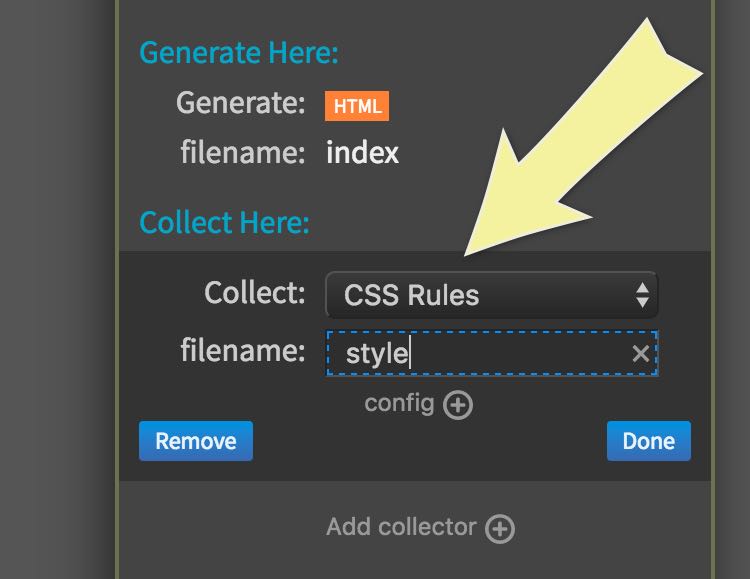Click the up/down arrows on Collect dropdown
Screen dimensions: 750x579
coord(642,295)
